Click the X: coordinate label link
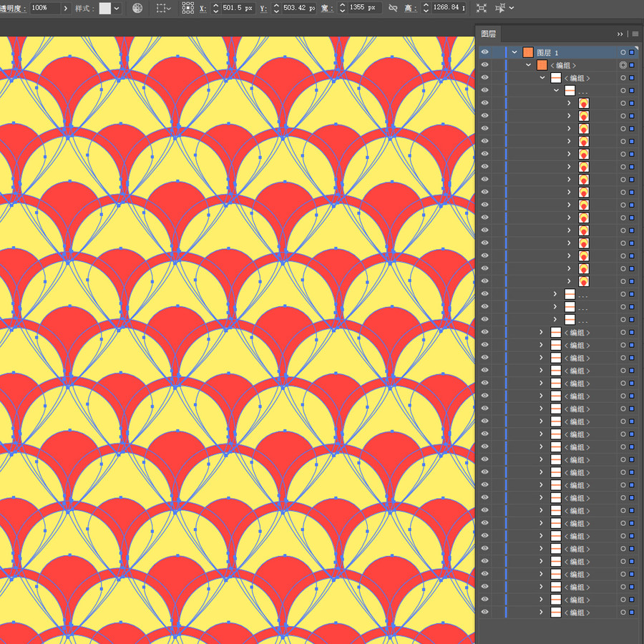644x644 pixels. pyautogui.click(x=203, y=8)
